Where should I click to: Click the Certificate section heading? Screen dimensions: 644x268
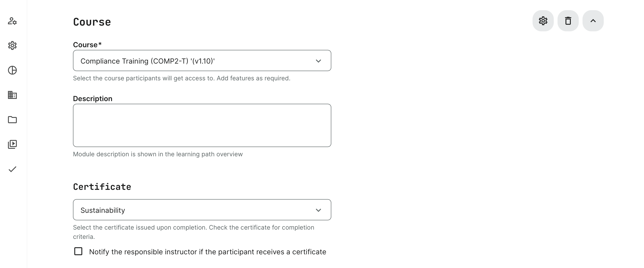102,187
